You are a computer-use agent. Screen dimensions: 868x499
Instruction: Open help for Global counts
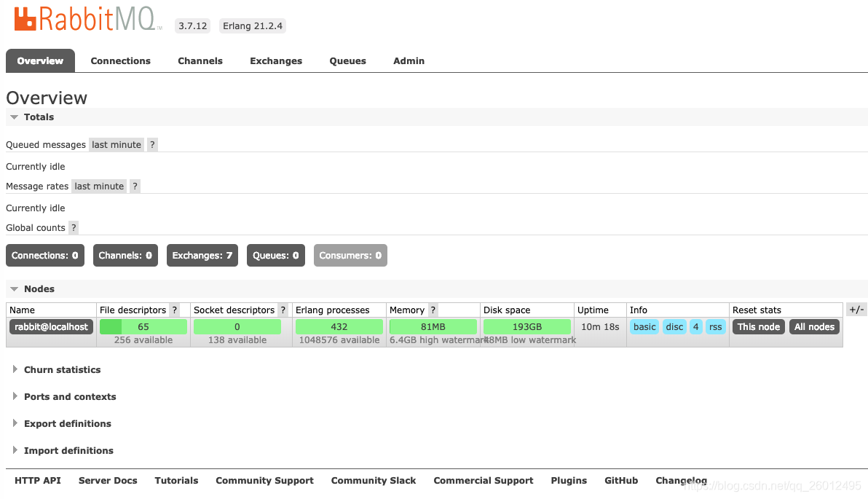click(x=73, y=227)
